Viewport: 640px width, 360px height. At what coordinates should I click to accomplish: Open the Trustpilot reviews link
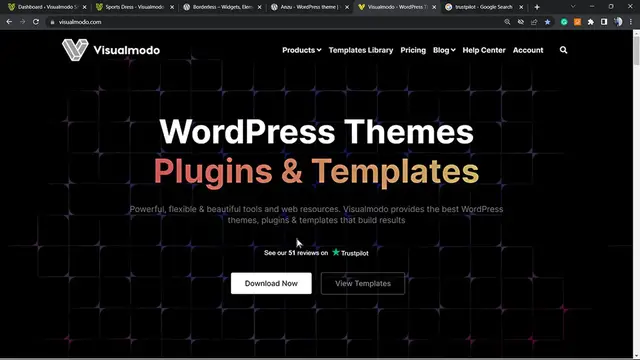click(316, 253)
